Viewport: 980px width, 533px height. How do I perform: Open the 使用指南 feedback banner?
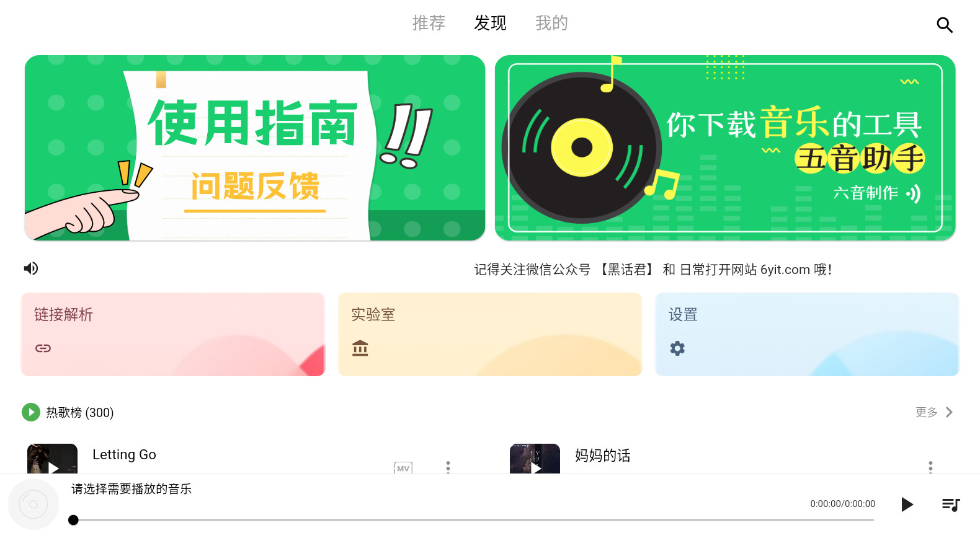[255, 148]
